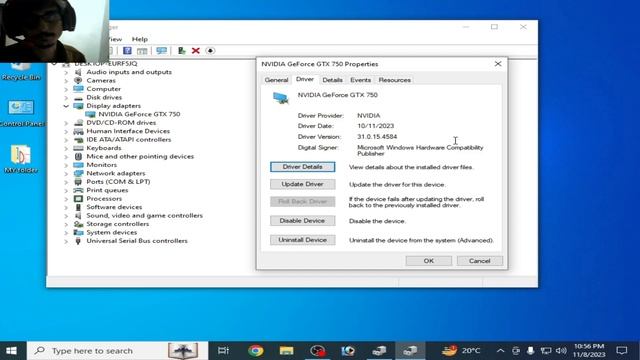Click the Keyboards category icon
The height and width of the screenshot is (360, 640).
[x=78, y=148]
